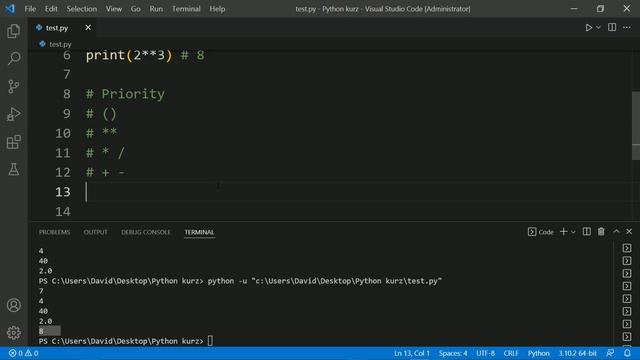This screenshot has width=640, height=360.
Task: Split the editor to the right
Action: click(612, 27)
